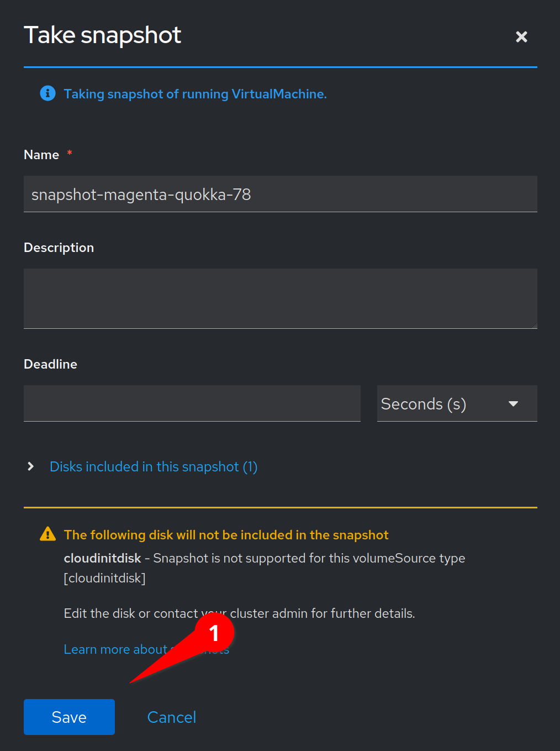
Task: Click the Take snapshot dialog title
Action: [x=103, y=35]
